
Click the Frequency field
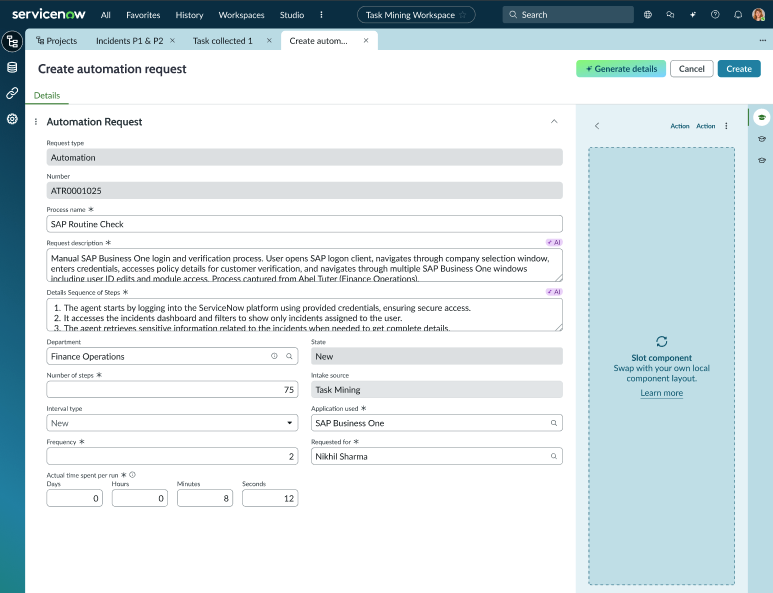coord(172,456)
